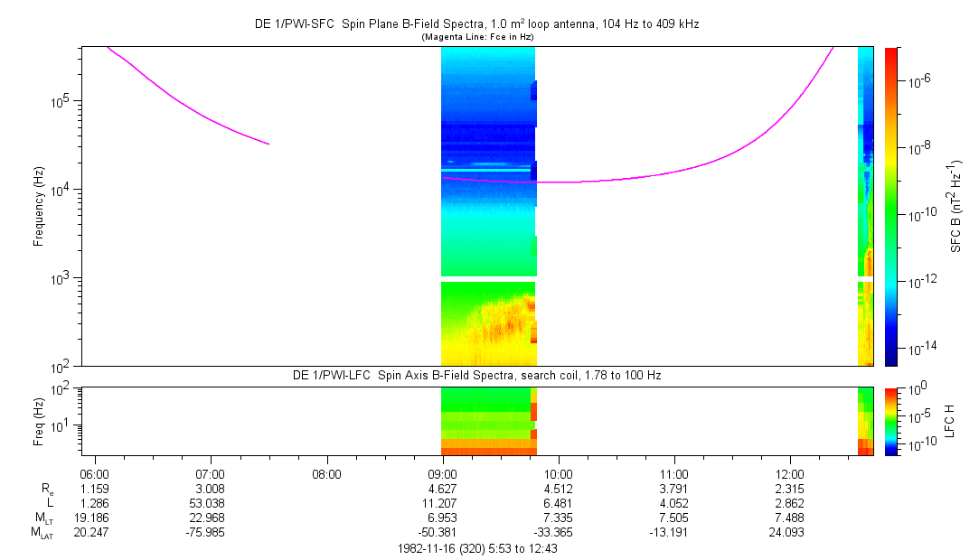Click the MLAT value 20.247

click(x=92, y=533)
